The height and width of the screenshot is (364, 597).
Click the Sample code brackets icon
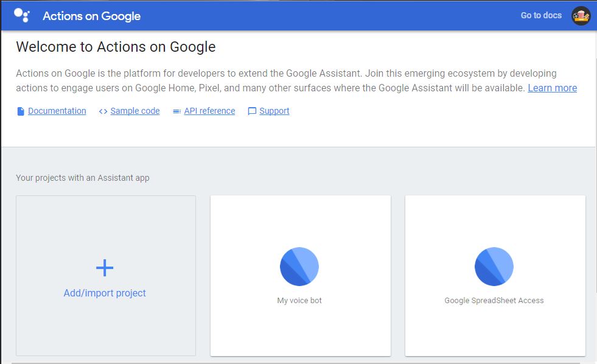(103, 111)
